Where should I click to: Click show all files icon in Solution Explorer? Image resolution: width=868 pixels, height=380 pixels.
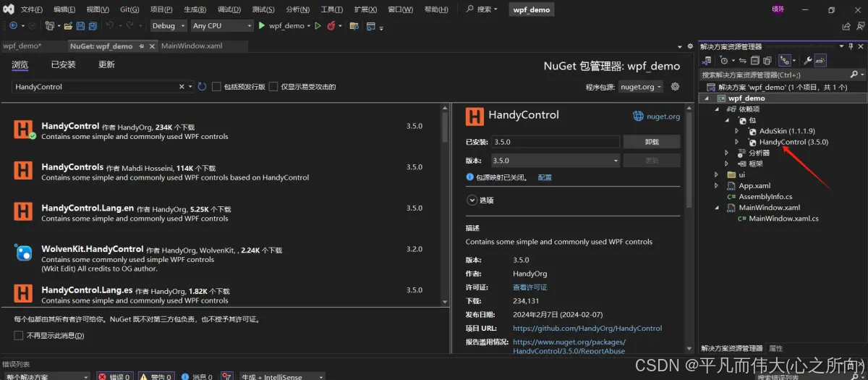pos(767,61)
